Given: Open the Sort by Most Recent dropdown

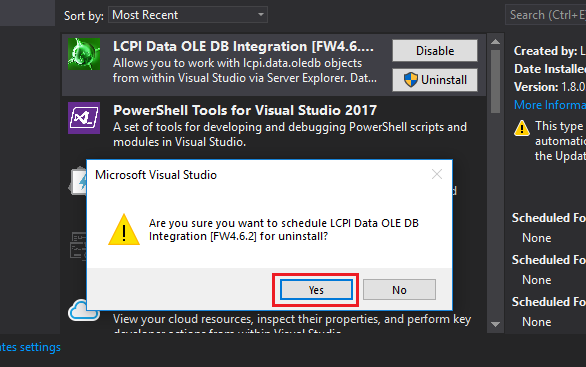Looking at the screenshot, I should [x=188, y=15].
